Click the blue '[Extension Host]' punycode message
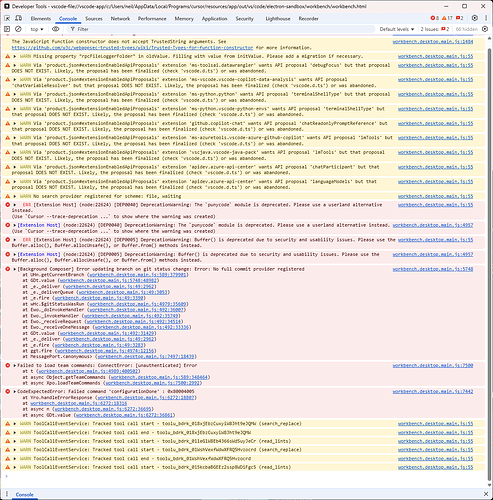493x500 pixels. (39, 225)
